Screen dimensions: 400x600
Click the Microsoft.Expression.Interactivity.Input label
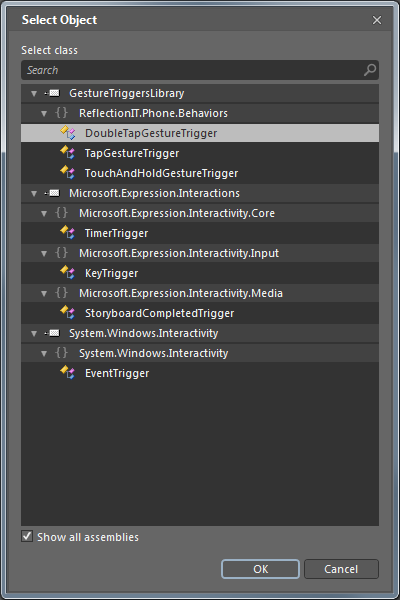coord(179,253)
